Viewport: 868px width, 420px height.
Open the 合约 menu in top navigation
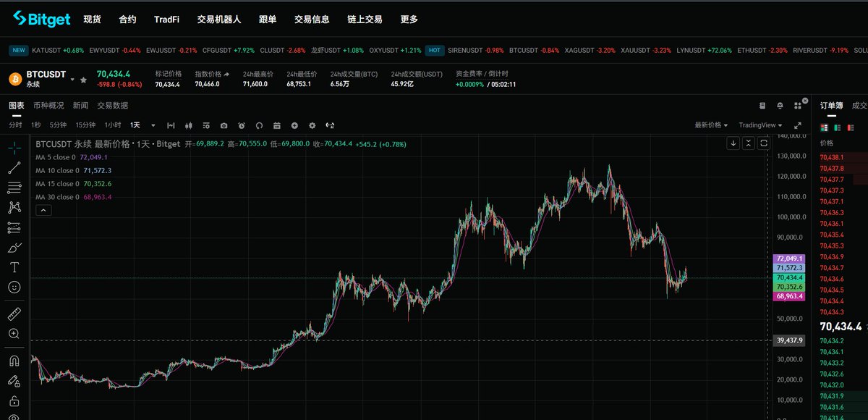click(127, 20)
